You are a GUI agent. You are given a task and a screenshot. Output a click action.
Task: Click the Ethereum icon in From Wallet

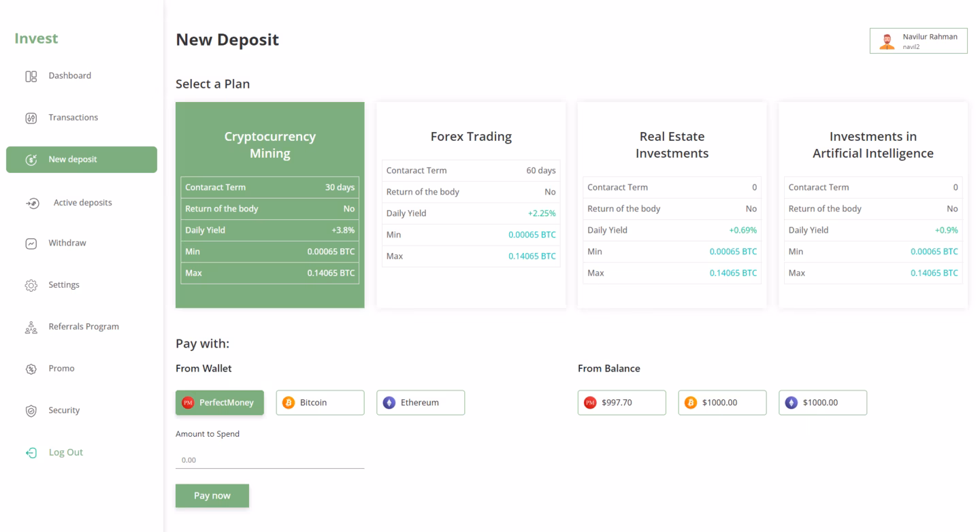click(388, 402)
